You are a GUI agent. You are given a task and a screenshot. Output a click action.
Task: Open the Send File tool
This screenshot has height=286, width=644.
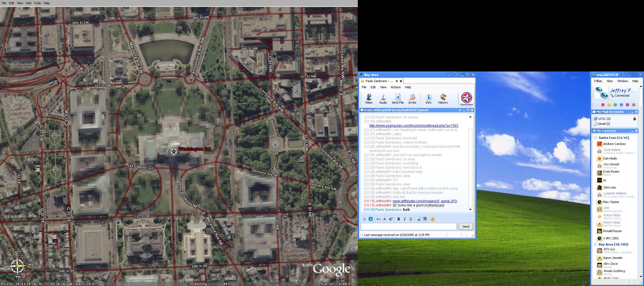tap(397, 99)
